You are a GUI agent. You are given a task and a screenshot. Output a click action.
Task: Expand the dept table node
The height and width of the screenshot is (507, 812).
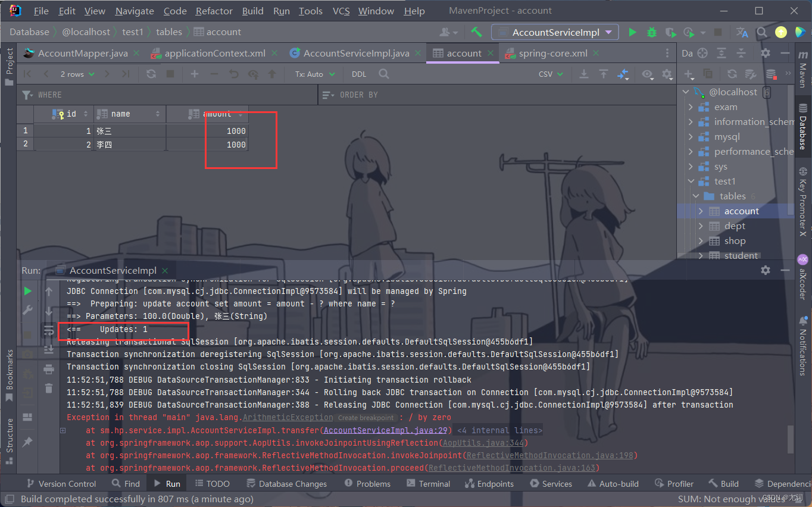pos(700,226)
